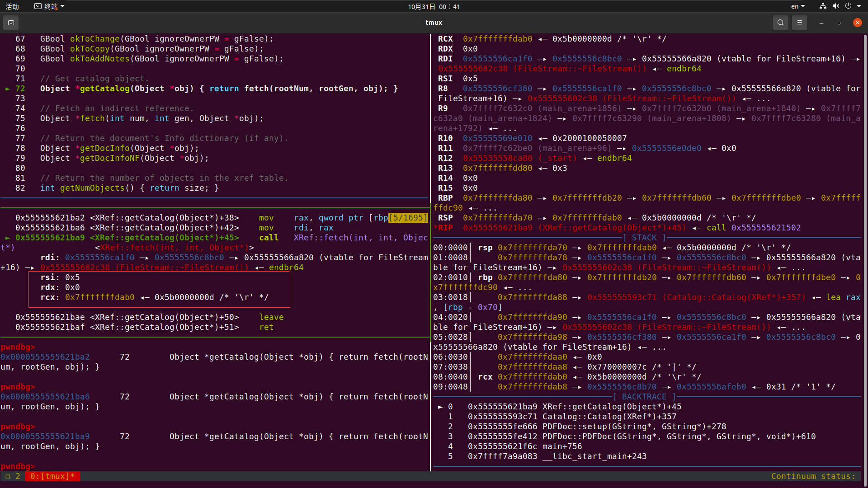Screen dimensions: 868x488
Task: Open new terminal tab icon in tmux titlebar
Action: (11, 23)
